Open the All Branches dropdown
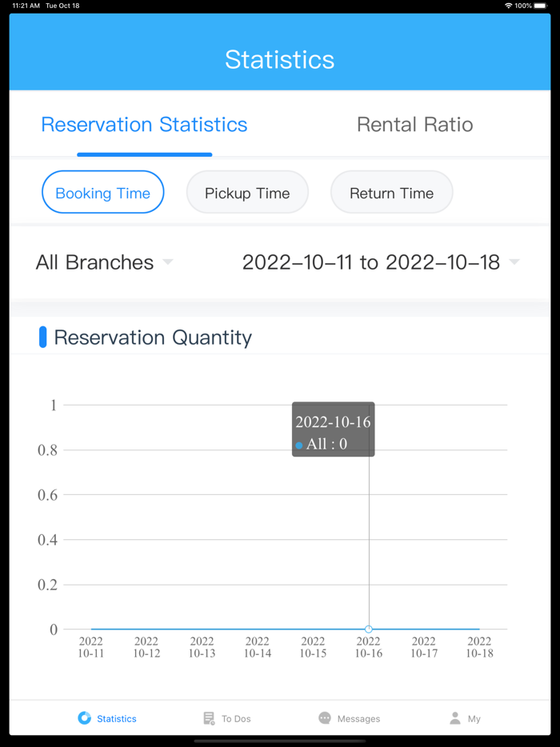 click(x=94, y=262)
